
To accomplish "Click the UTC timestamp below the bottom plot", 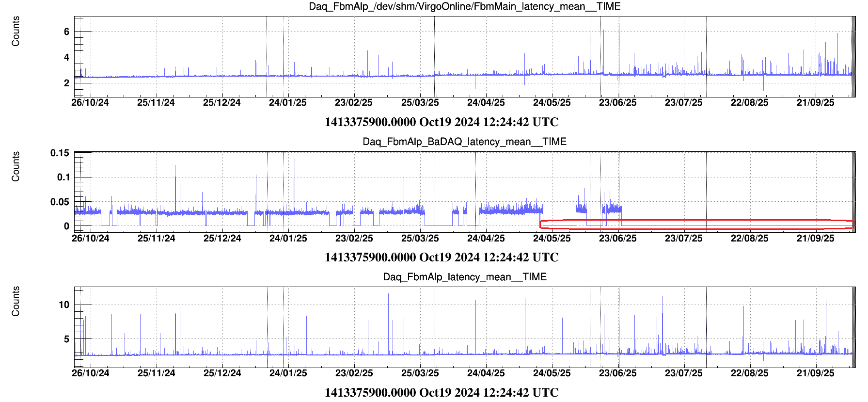I will [x=442, y=392].
